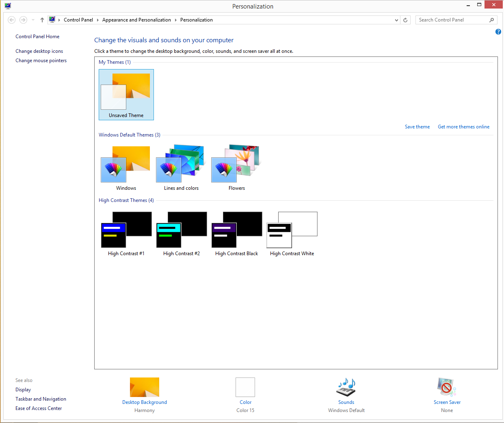Open Ease of Access Center link
This screenshot has height=423, width=504.
tap(39, 408)
